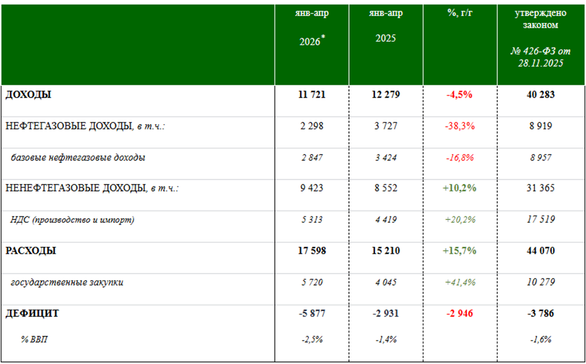Select the НЕФТЕГАЗОВЫЕ ДОХОДЫ row label
Screen dimensions: 586x364
click(x=85, y=126)
